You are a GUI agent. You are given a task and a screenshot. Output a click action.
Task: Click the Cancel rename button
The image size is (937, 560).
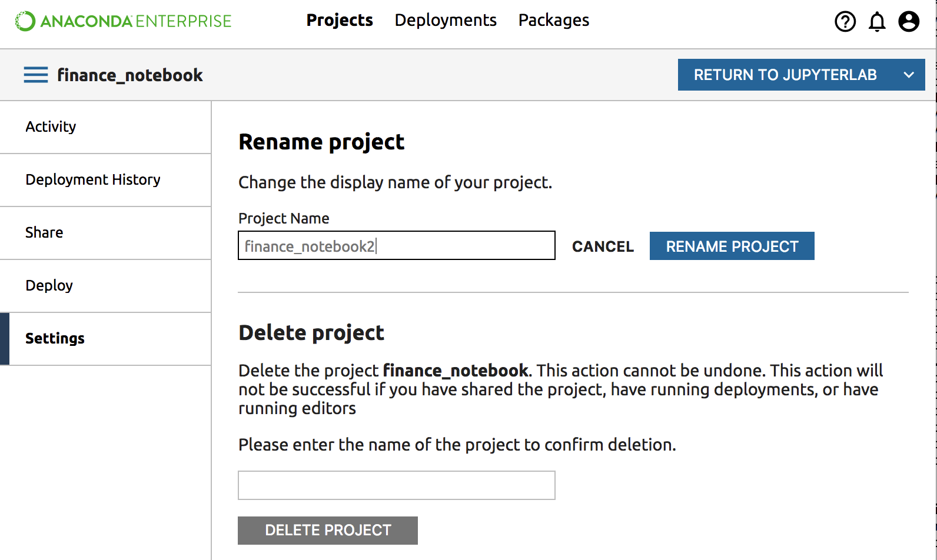point(603,246)
